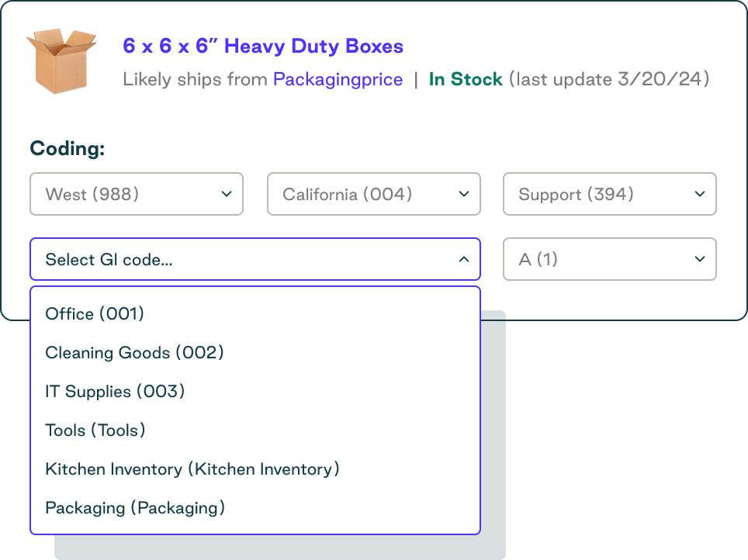Open the A (1) dropdown

tap(609, 259)
